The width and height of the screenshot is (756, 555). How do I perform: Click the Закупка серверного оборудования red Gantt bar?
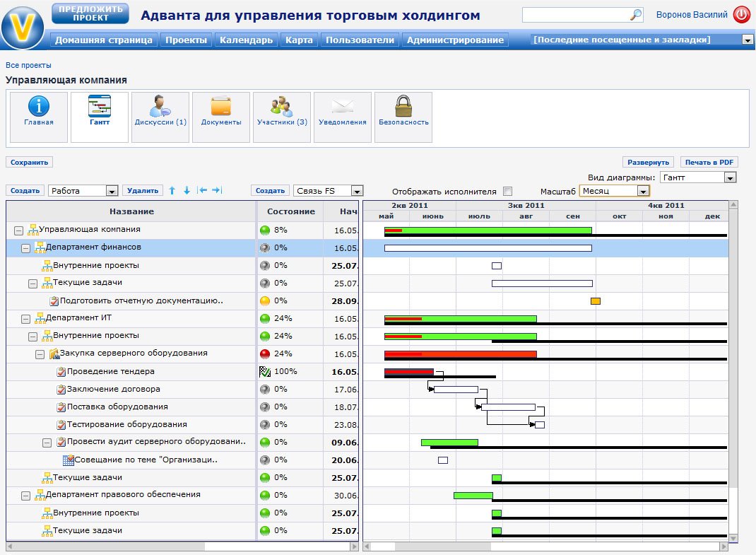[x=461, y=354]
